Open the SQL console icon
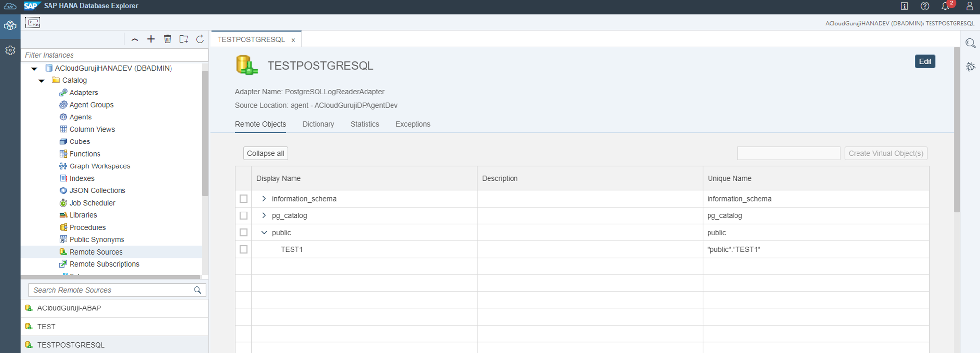 click(33, 23)
